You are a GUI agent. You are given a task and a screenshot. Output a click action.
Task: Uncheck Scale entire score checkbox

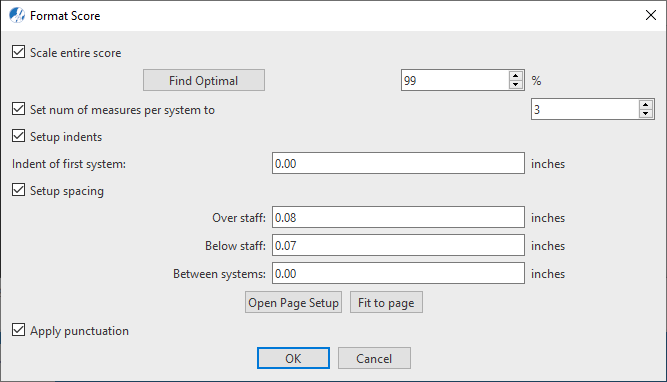(x=18, y=52)
